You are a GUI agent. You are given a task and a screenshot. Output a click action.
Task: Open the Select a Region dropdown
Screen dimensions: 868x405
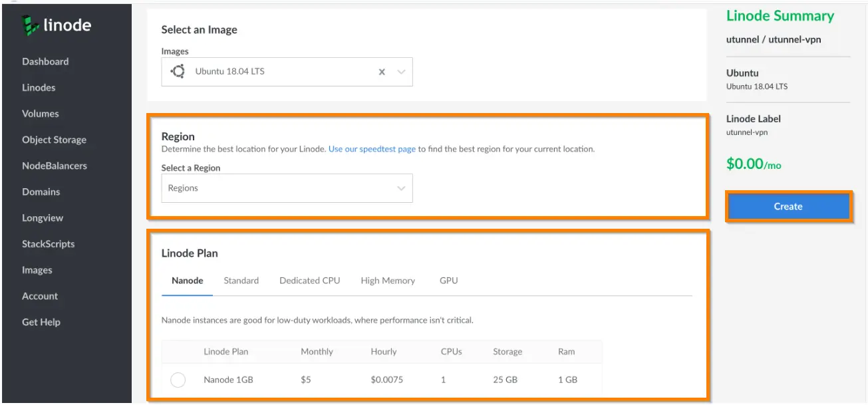click(x=287, y=188)
